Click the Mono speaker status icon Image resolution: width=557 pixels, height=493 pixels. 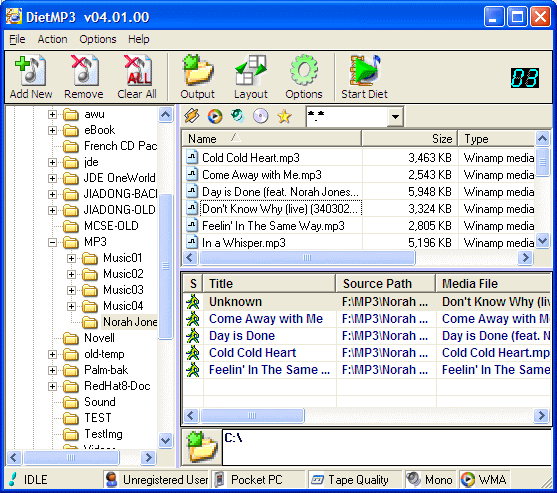(413, 479)
